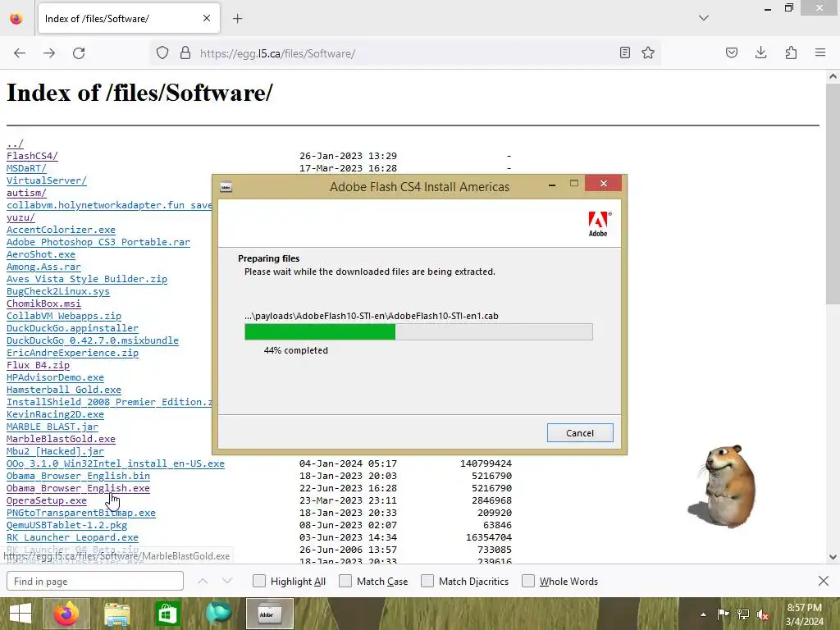Click the URL address field
Viewport: 840px width, 630px height.
click(x=404, y=53)
